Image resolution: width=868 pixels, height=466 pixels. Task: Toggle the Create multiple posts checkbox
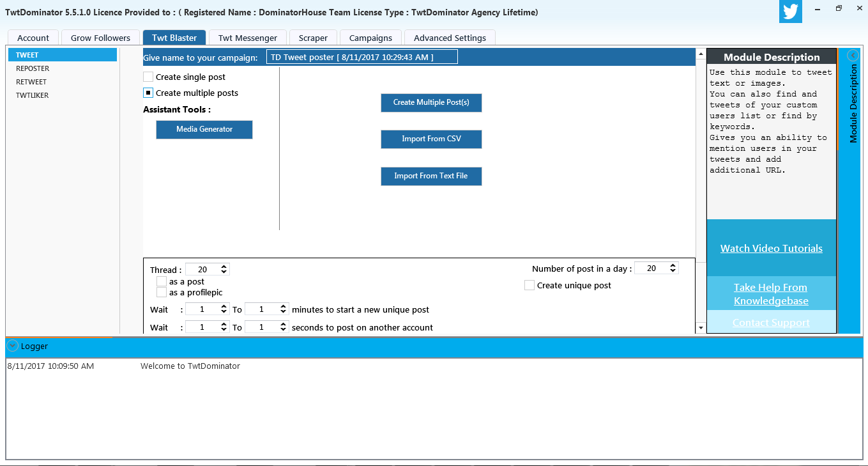(x=148, y=93)
